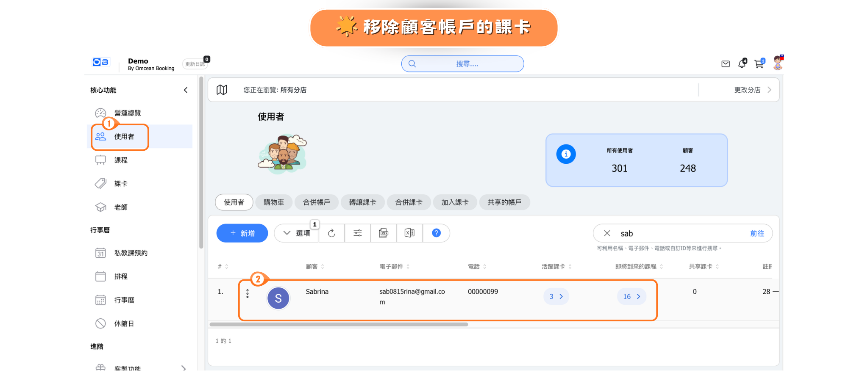Open the filter settings sliders icon
The height and width of the screenshot is (381, 868).
coord(358,233)
